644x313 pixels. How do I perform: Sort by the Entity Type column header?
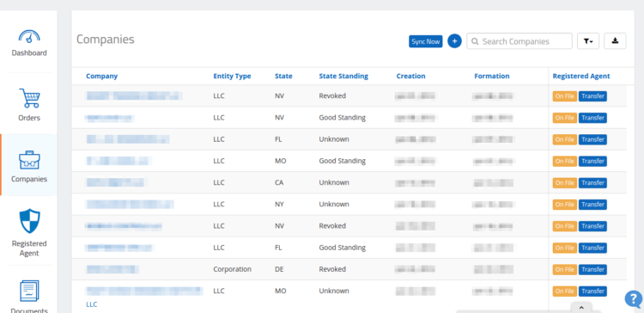(x=232, y=76)
